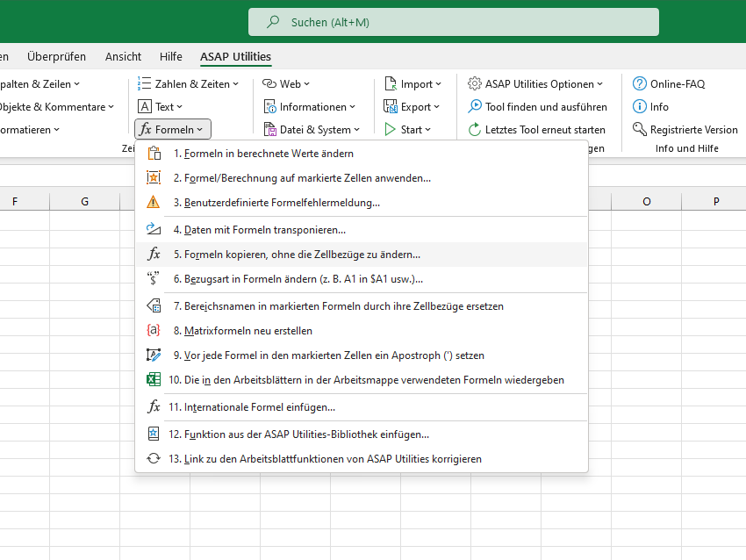Click the fx icon for Internationale Formel einfügen
The width and height of the screenshot is (746, 560).
[154, 406]
